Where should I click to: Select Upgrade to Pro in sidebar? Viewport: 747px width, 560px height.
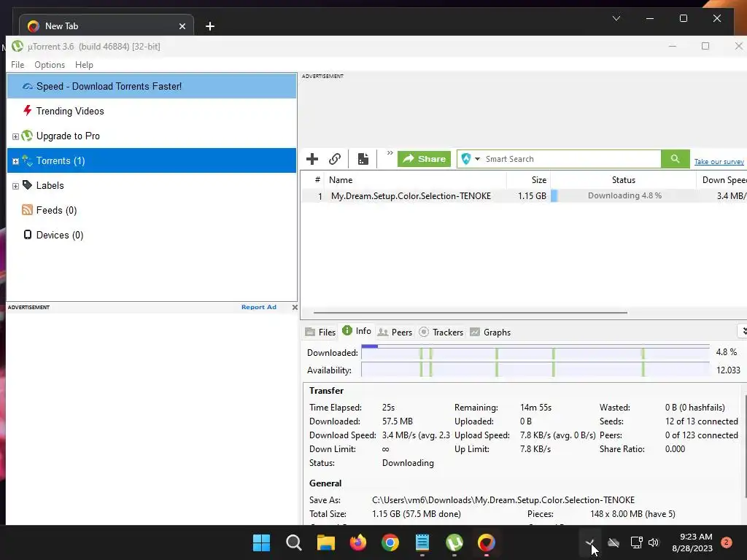click(152, 136)
